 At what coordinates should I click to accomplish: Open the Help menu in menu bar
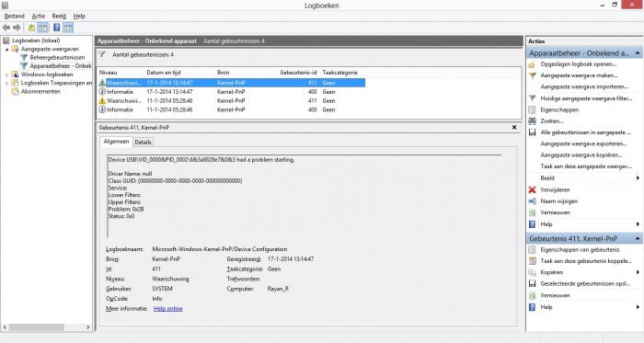[x=79, y=16]
